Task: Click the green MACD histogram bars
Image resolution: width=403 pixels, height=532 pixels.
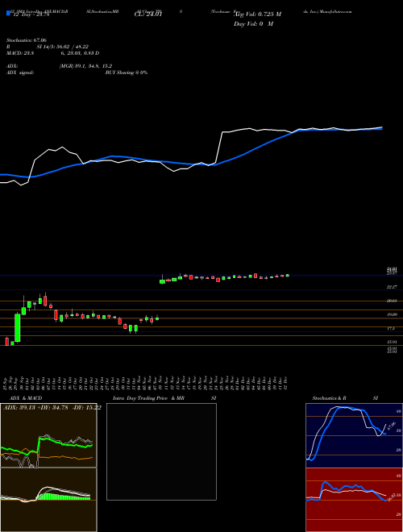Action: [64, 497]
